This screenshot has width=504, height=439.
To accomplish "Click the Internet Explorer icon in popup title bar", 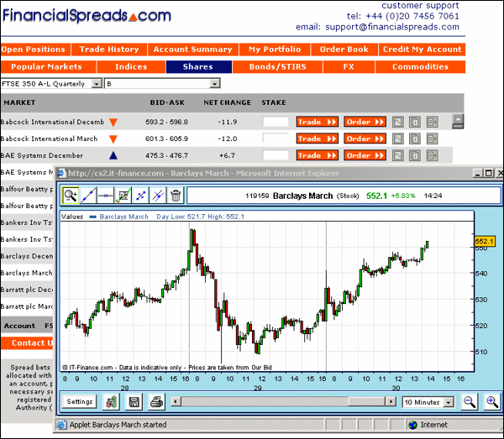I will 61,174.
